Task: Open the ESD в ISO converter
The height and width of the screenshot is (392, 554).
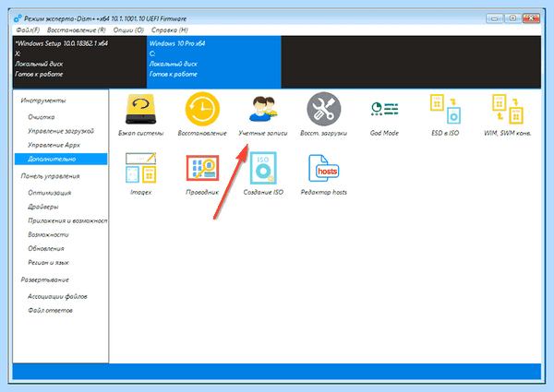Action: (445, 114)
